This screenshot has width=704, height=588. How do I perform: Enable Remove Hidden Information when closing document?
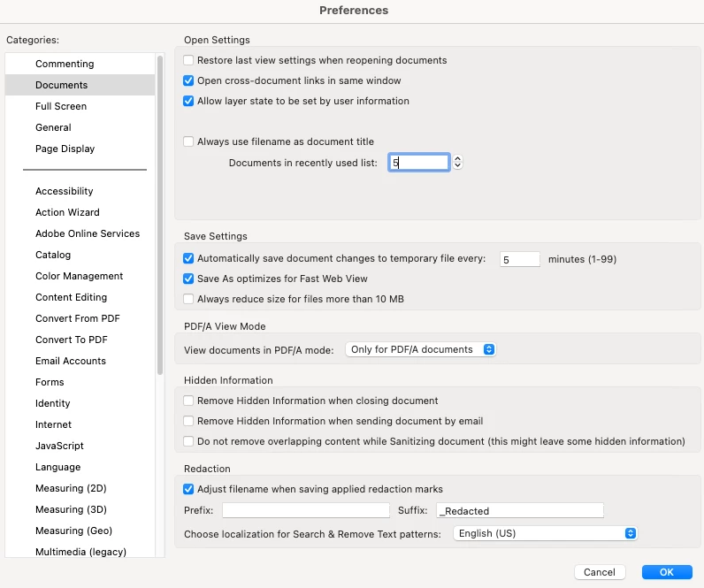coord(188,401)
